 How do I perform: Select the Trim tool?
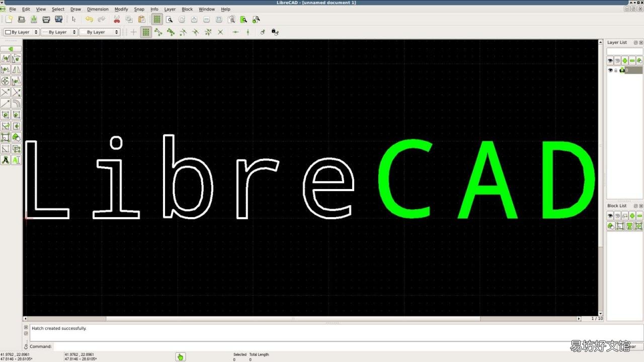pos(6,93)
